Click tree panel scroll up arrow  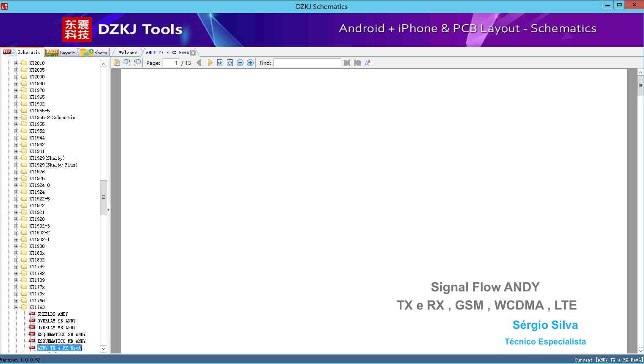point(103,64)
